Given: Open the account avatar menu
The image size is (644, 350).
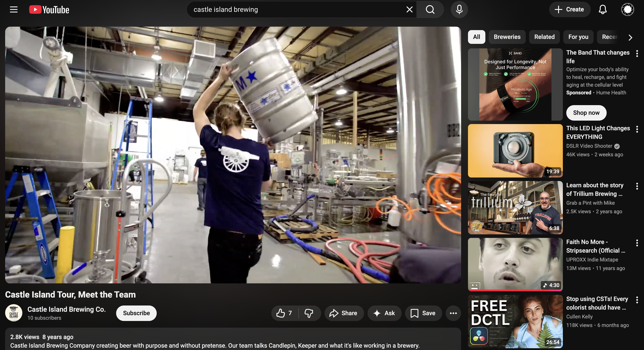Looking at the screenshot, I should click(x=627, y=9).
